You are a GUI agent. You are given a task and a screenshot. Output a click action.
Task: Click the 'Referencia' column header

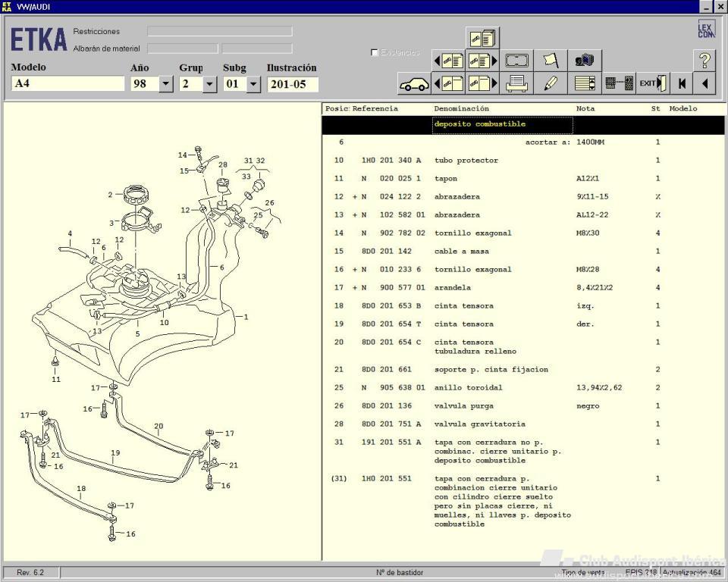tap(375, 108)
